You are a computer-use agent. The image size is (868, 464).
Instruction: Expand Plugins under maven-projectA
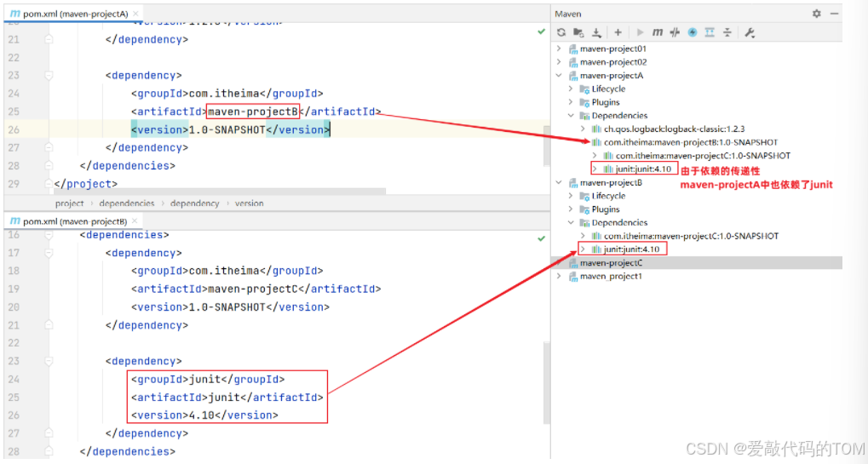pos(571,102)
